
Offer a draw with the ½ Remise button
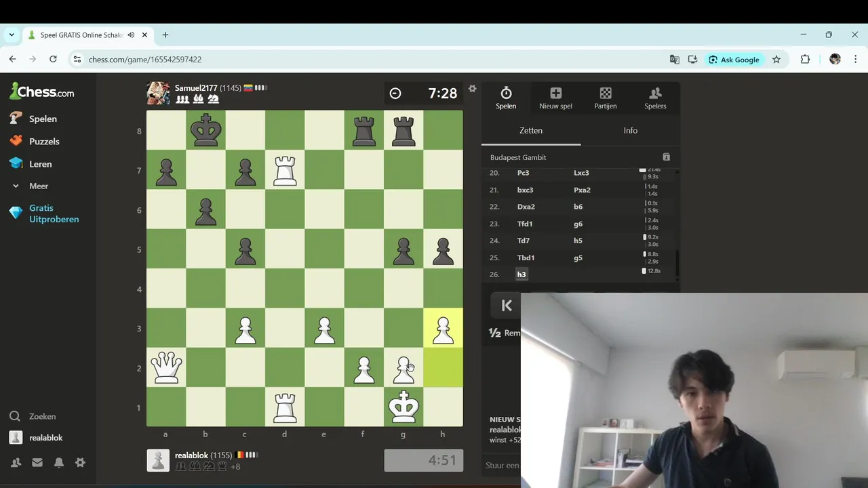(x=504, y=333)
